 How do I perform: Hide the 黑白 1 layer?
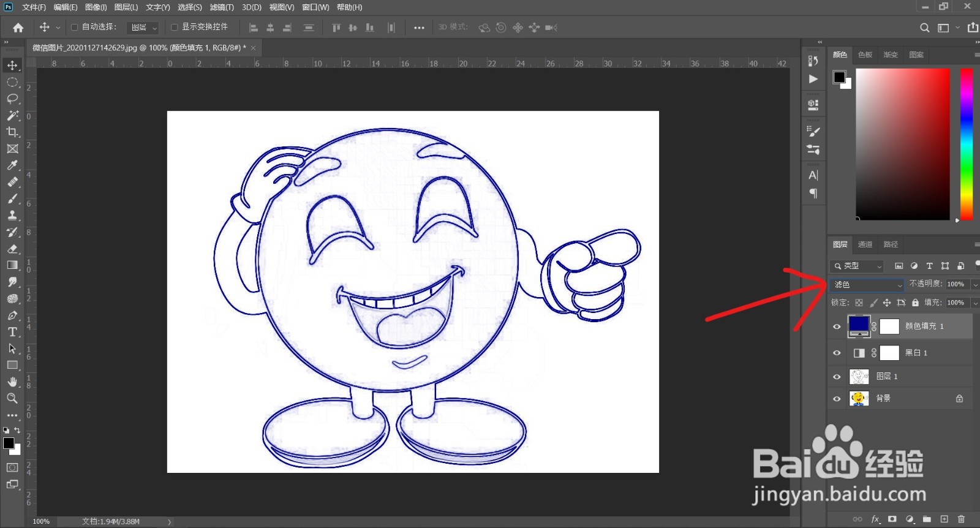point(837,353)
